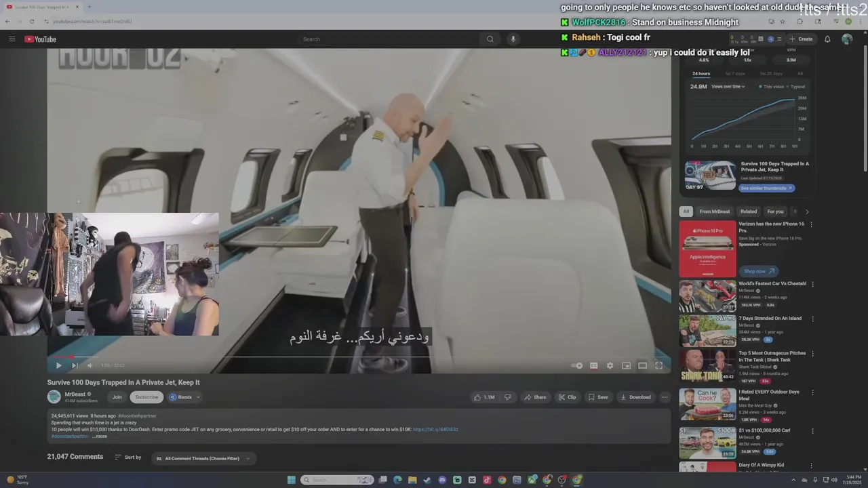
Task: Enter full screen mode
Action: (658, 365)
